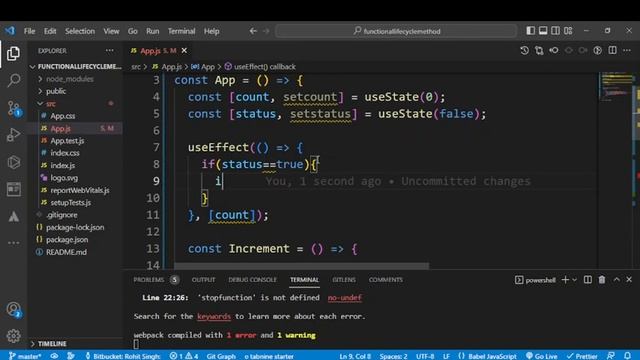Open editor More Actions ellipsis

627,50
